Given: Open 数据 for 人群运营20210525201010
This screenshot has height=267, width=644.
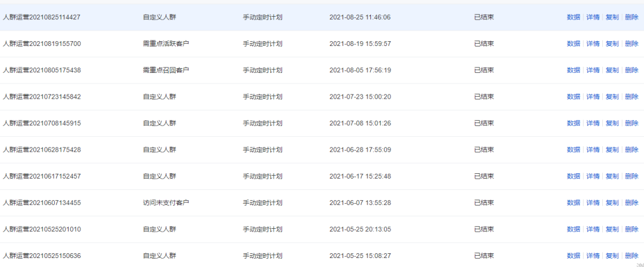Looking at the screenshot, I should click(574, 229).
